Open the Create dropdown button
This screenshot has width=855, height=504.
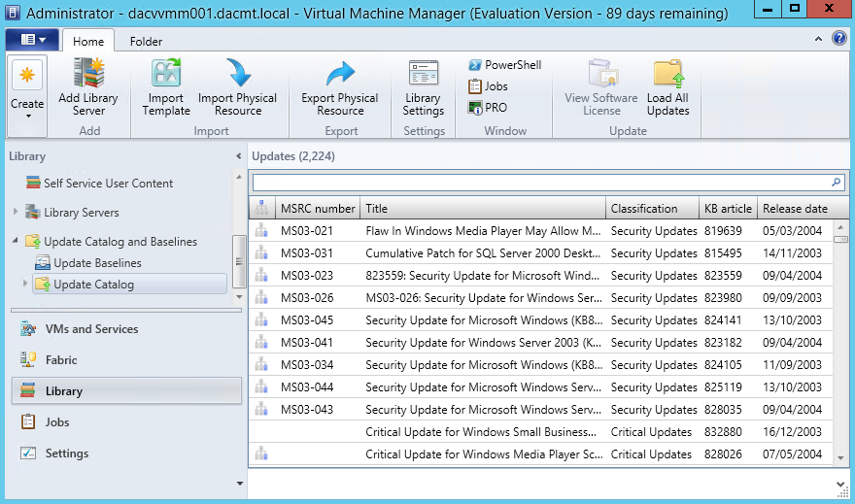coord(27,95)
